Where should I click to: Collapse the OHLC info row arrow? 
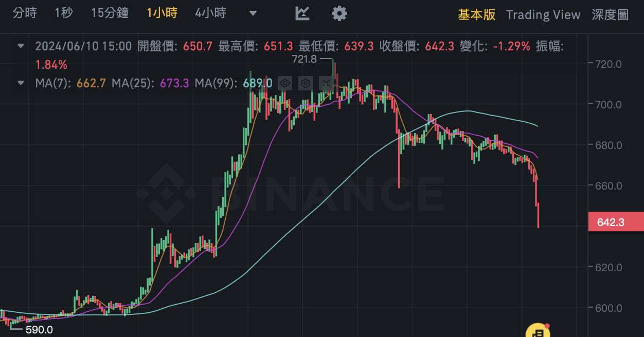pyautogui.click(x=21, y=46)
